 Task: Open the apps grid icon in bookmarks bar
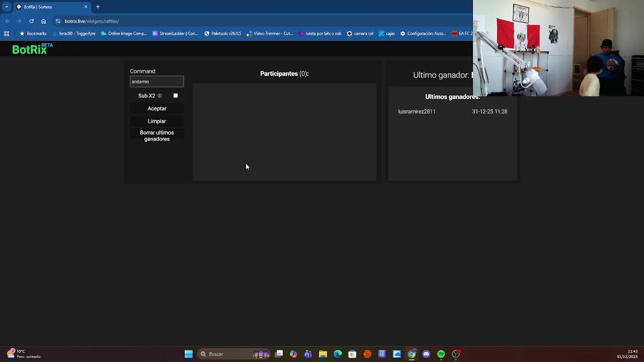click(x=7, y=34)
